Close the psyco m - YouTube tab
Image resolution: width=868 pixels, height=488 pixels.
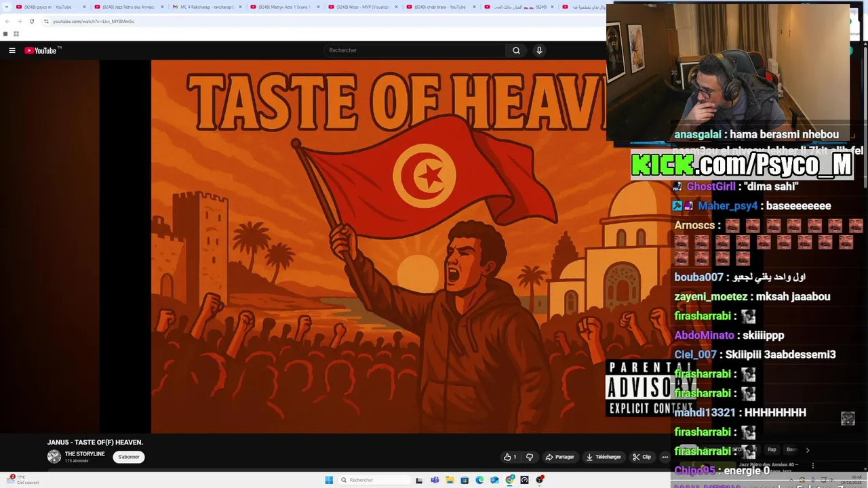click(x=85, y=7)
